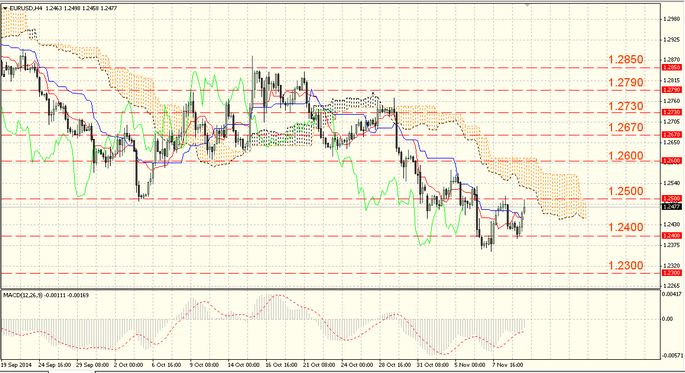Click the black current price tag 1.2477

point(672,207)
